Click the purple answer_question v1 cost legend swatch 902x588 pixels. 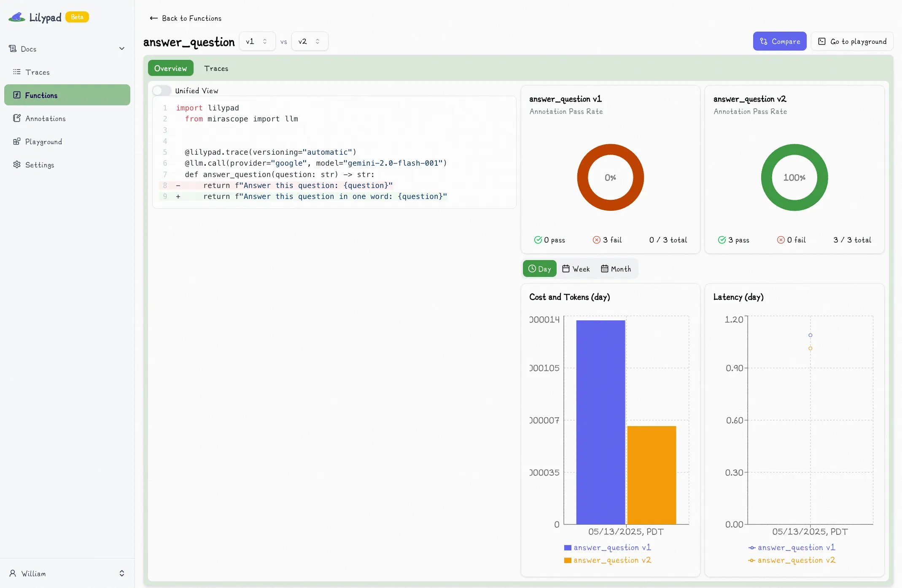point(568,548)
